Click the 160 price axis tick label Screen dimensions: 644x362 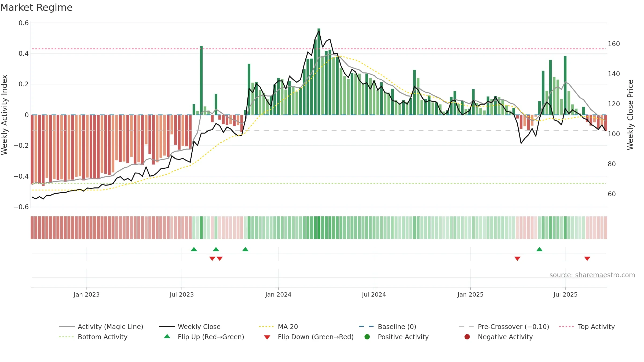coord(614,44)
